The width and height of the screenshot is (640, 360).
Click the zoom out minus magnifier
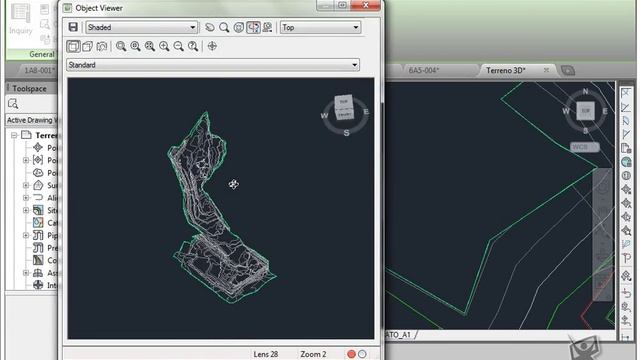pos(178,46)
